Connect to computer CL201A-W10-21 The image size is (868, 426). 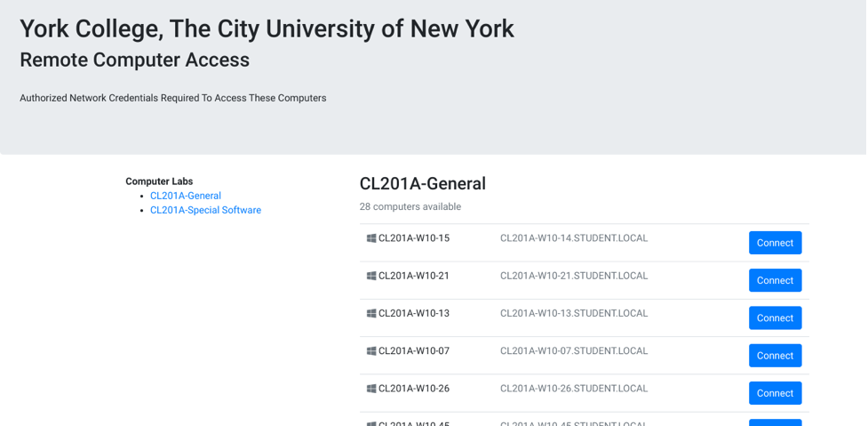point(775,280)
